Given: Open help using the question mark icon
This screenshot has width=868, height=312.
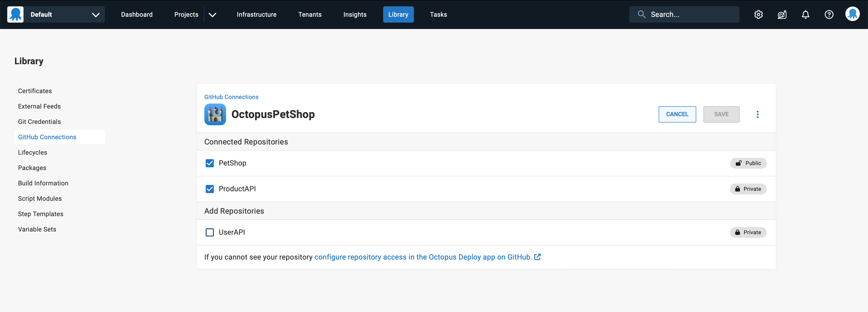Looking at the screenshot, I should coord(829,14).
